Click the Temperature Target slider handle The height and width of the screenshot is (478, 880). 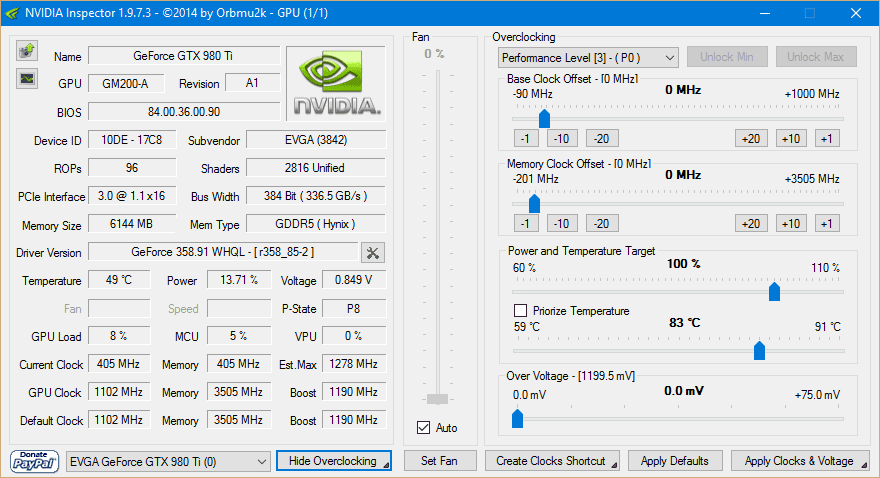point(759,351)
